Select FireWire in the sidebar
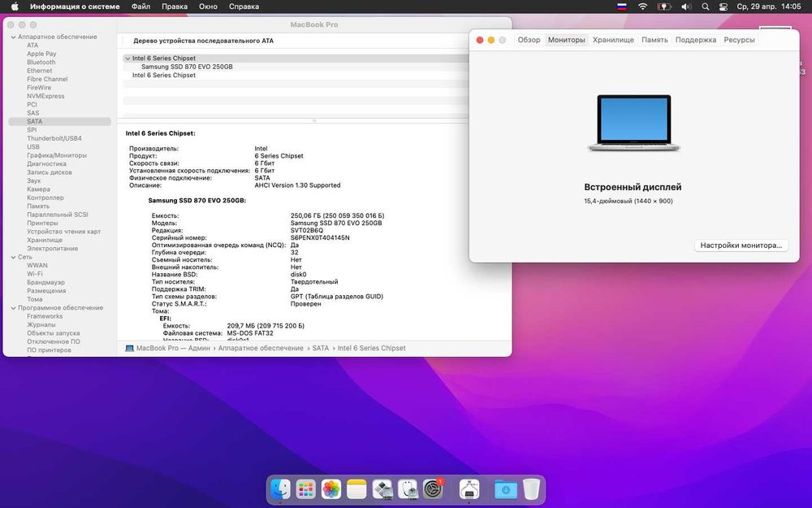 click(x=39, y=88)
